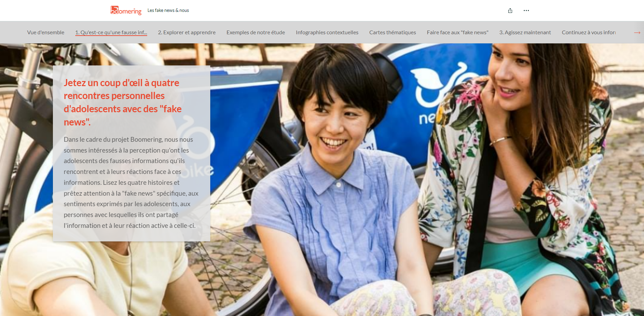Open the '2. Explorer et apprendre' section
This screenshot has height=316, width=644.
click(187, 33)
